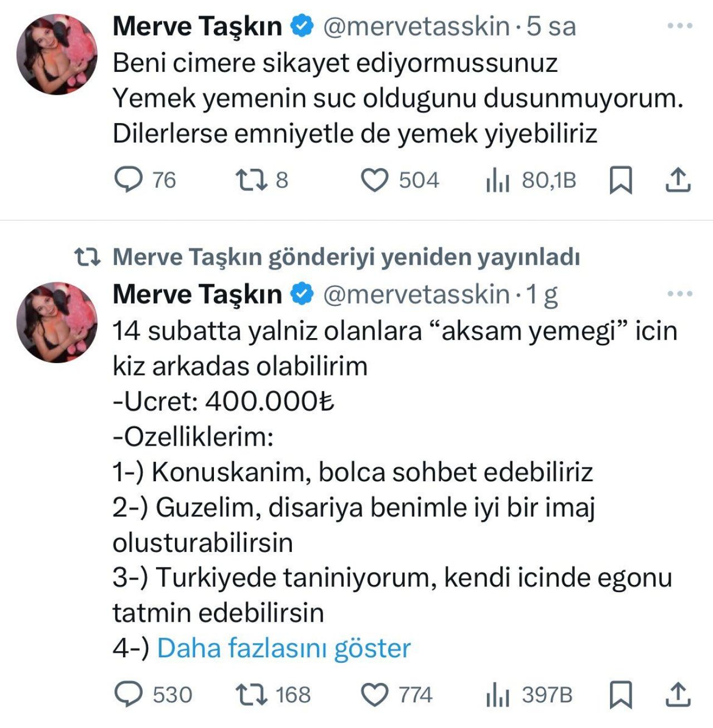Open profile picture on first tweet
Image resolution: width=713 pixels, height=728 pixels.
(57, 54)
